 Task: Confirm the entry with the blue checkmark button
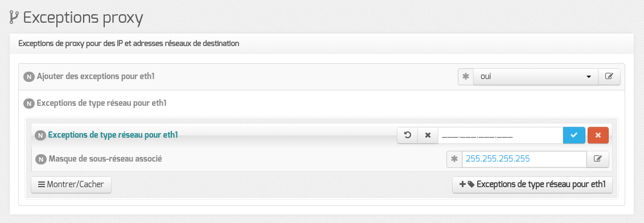pos(574,135)
